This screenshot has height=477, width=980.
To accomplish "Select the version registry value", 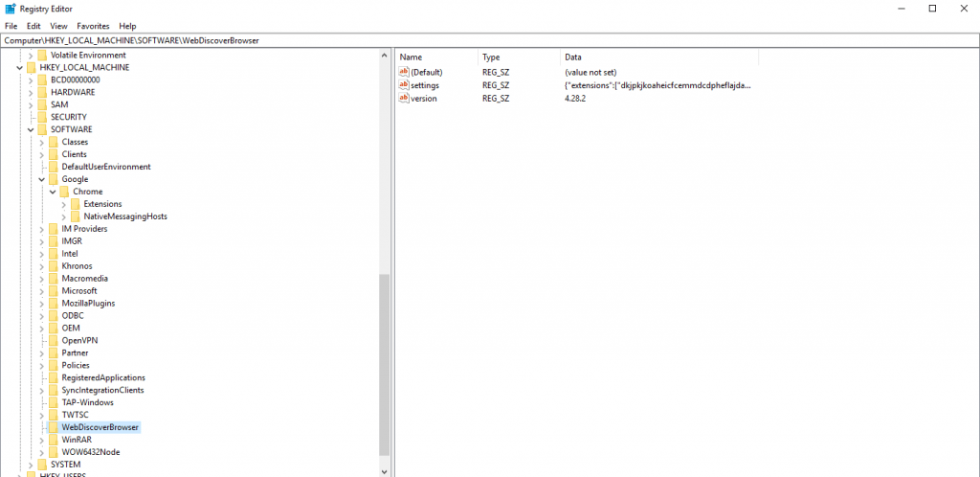I will tap(424, 98).
